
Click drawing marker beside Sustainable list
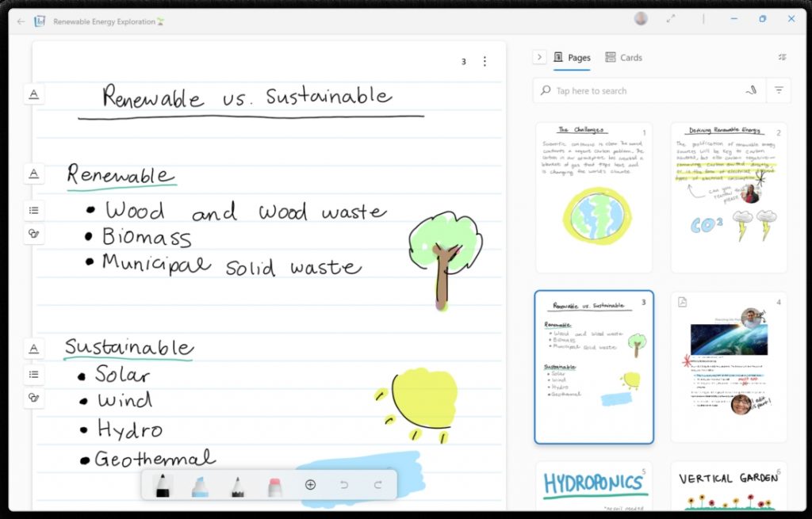pyautogui.click(x=33, y=398)
